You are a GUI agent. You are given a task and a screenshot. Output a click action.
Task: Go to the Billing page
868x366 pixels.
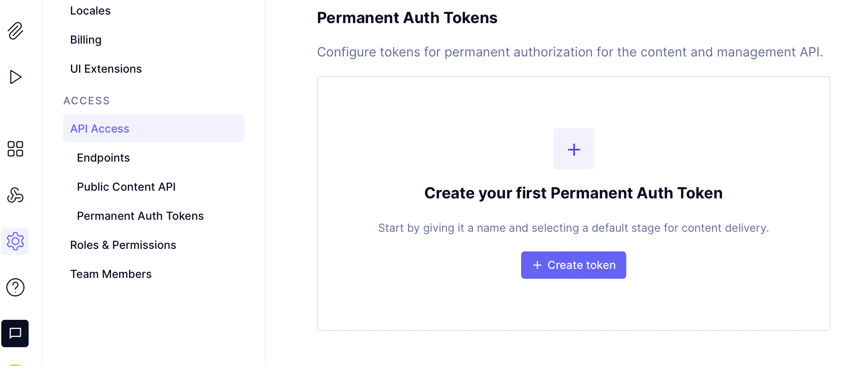click(x=85, y=39)
